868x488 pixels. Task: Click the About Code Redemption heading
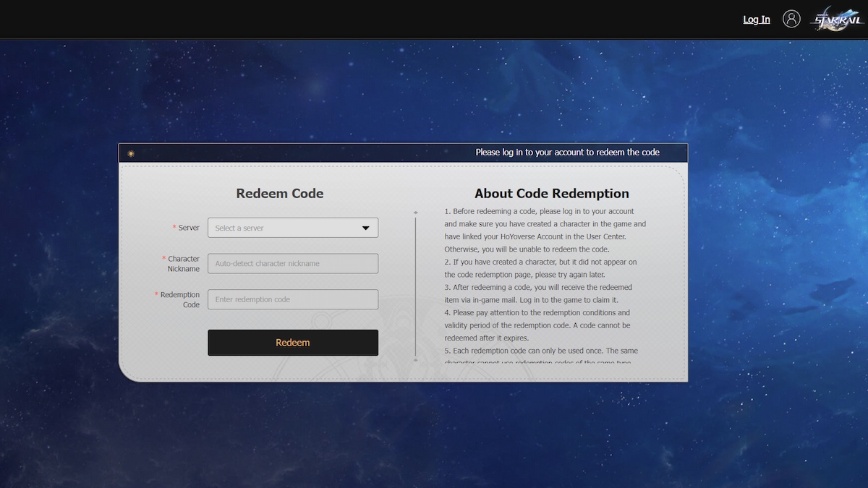(x=551, y=194)
